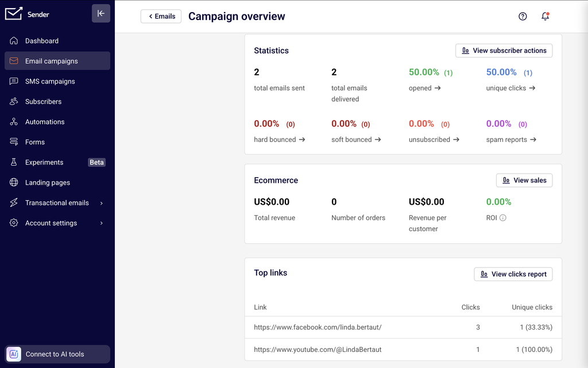This screenshot has height=368, width=588.
Task: Open the Subscribers page
Action: coord(57,101)
